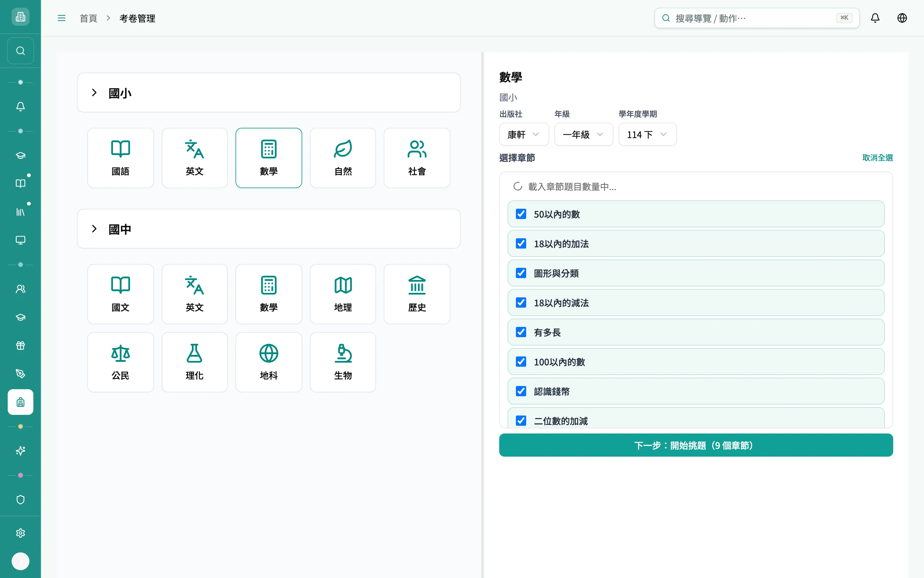Open the language globe icon
The width and height of the screenshot is (924, 578).
[x=902, y=18]
